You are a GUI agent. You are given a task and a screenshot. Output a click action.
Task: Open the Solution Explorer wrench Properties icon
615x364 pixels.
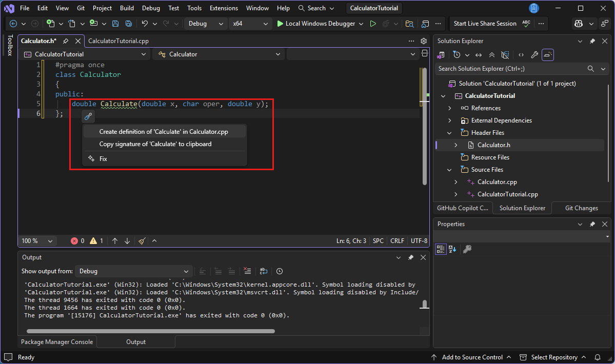534,55
